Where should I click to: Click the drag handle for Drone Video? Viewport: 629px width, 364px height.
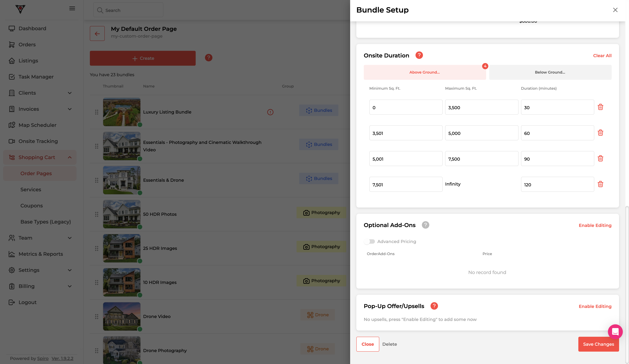click(x=97, y=316)
